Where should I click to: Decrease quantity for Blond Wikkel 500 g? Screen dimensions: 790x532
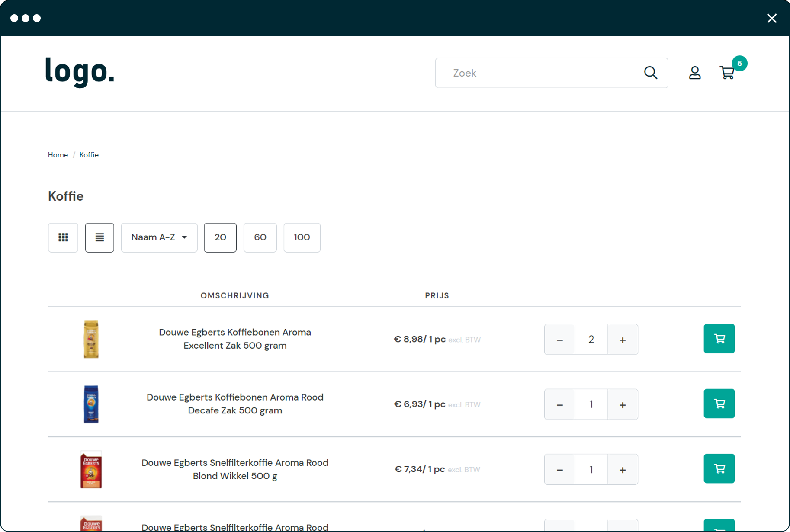tap(560, 469)
